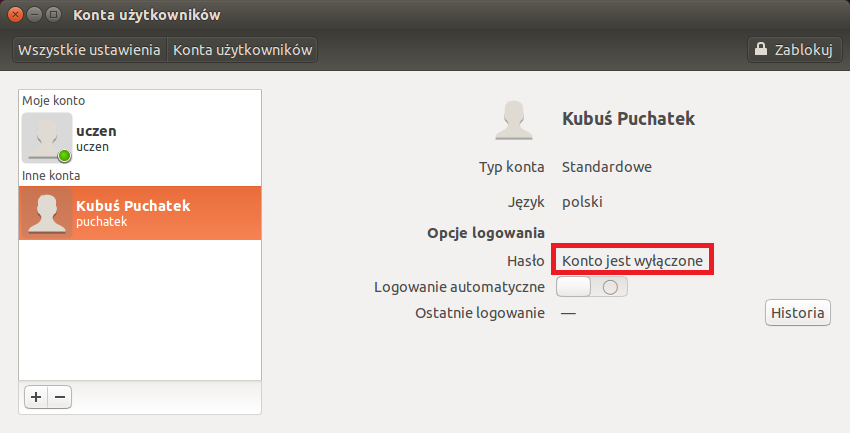Click the 'Moje konto' section label
Viewport: 850px width, 433px height.
[x=53, y=100]
